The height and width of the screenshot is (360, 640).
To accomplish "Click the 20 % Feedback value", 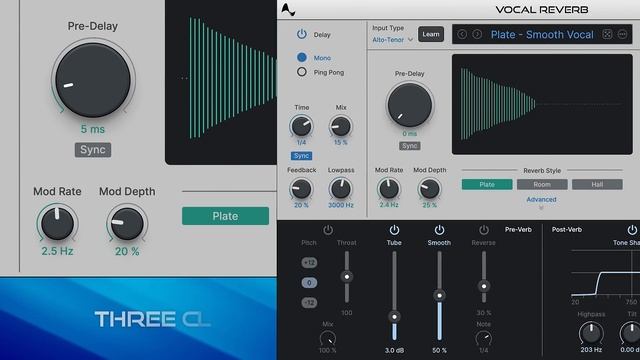I will [x=301, y=205].
